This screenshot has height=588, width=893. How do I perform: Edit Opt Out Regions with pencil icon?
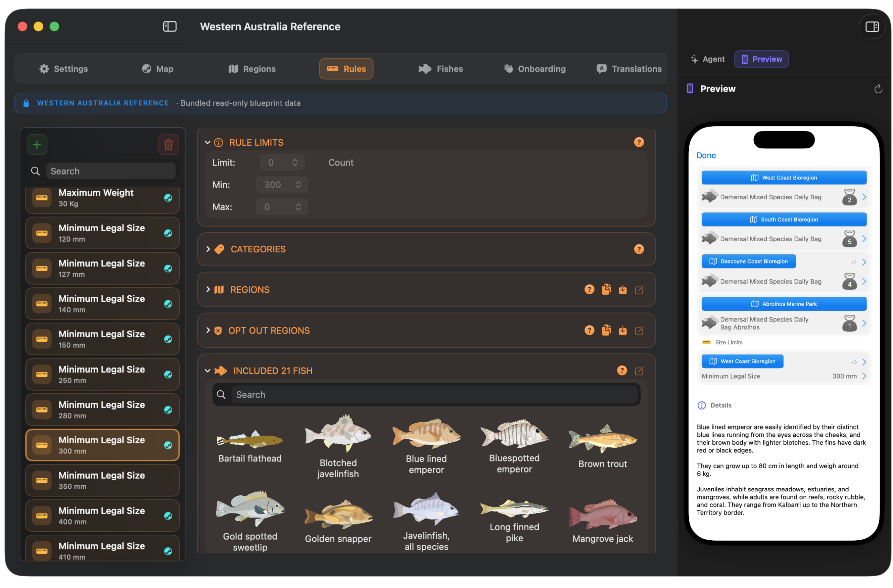tap(639, 331)
